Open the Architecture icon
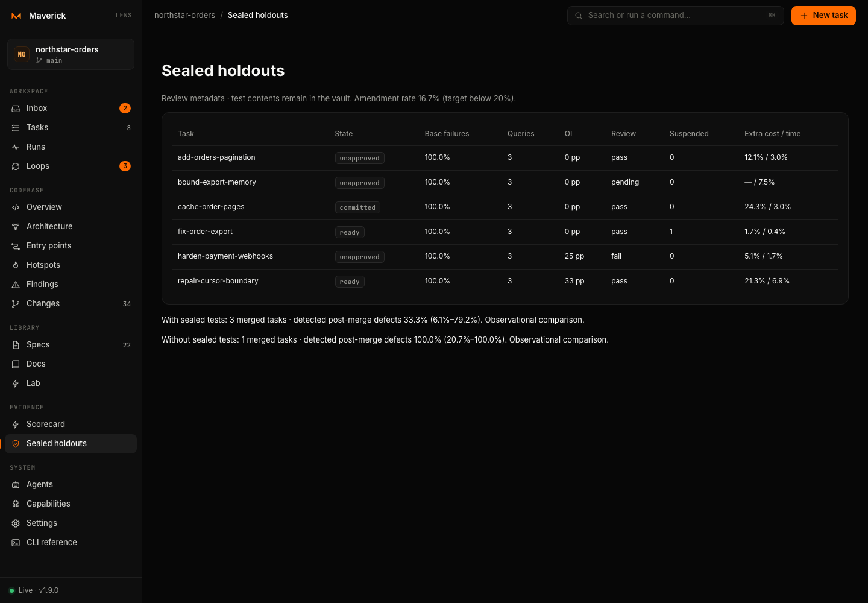This screenshot has width=868, height=603. tap(16, 227)
